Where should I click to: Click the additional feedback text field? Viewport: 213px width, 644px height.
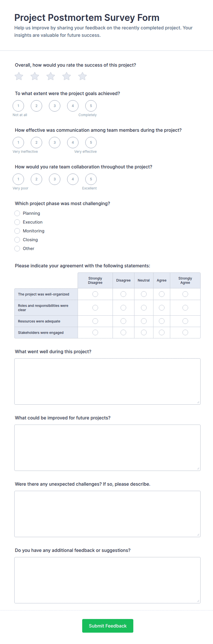(x=107, y=580)
